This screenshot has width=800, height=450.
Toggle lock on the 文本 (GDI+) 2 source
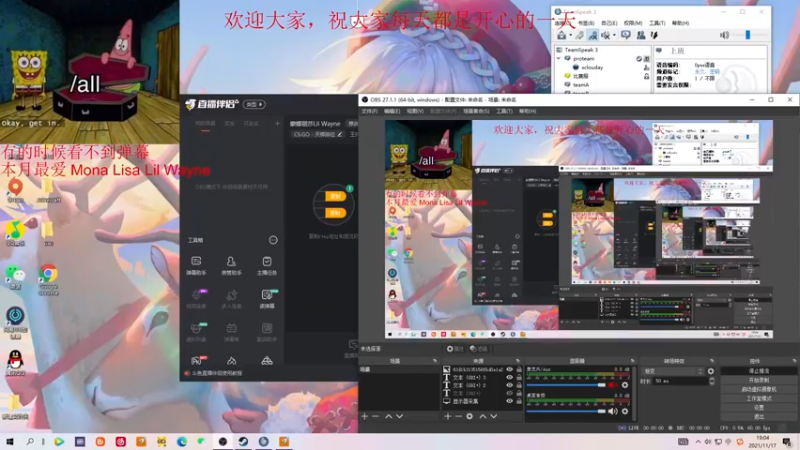[x=519, y=385]
